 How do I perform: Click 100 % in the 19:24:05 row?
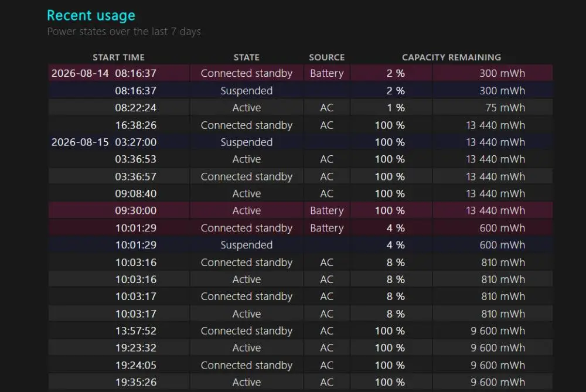point(390,366)
